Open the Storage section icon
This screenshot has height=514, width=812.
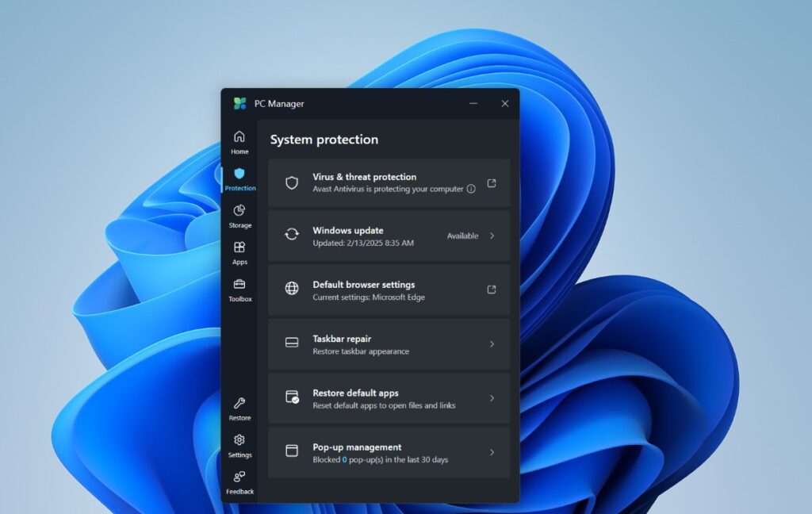coord(239,211)
